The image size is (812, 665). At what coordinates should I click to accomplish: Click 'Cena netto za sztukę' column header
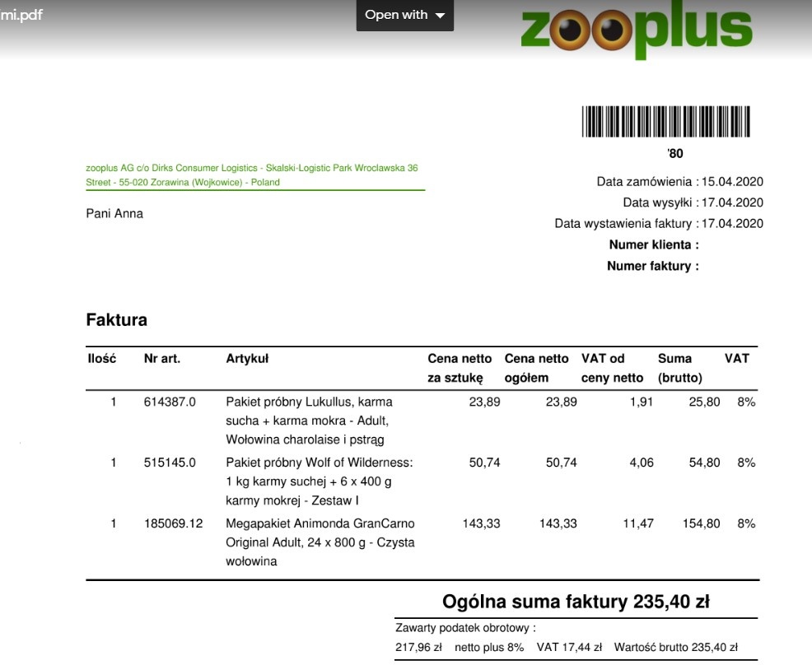460,368
